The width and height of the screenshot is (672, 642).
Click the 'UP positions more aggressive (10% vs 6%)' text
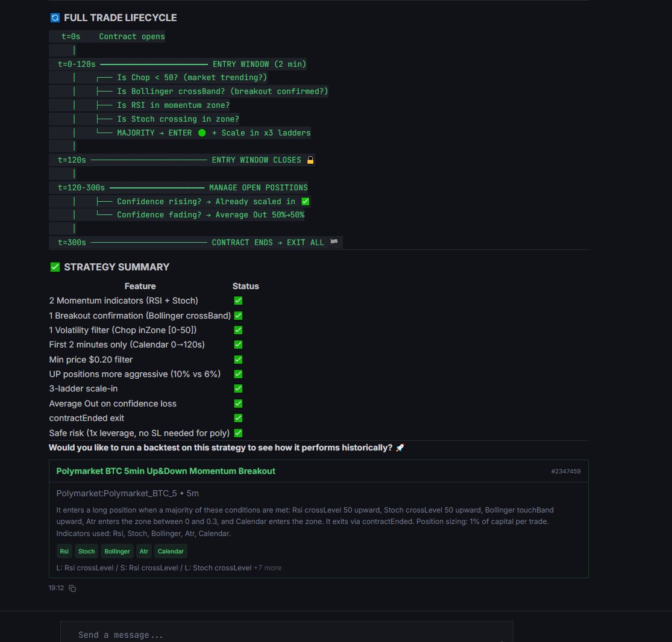point(134,375)
